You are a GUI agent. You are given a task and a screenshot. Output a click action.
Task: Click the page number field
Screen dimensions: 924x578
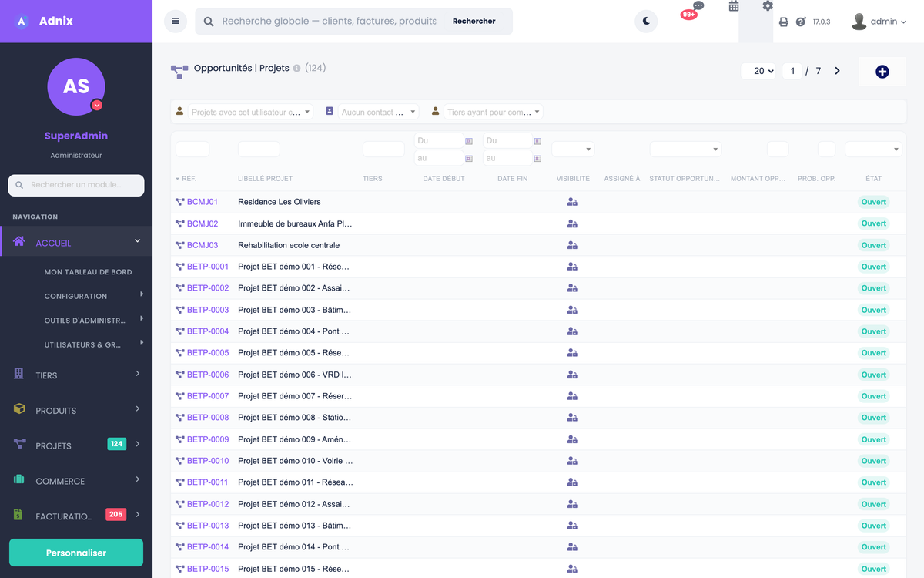[x=792, y=71]
